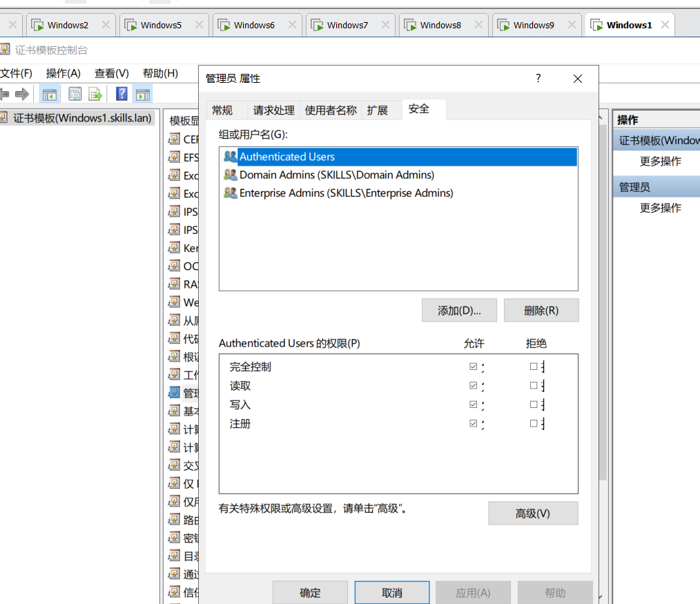Open the 查看(V) menu

(112, 73)
